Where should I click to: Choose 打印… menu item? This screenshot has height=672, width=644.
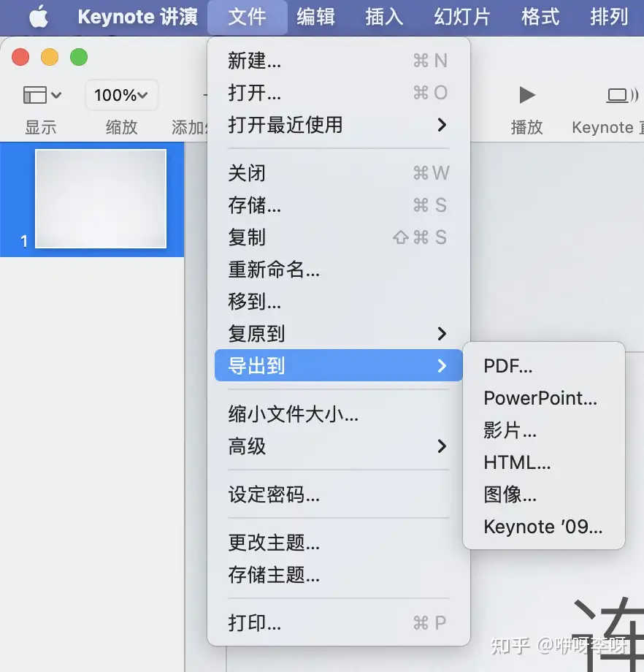tap(339, 623)
